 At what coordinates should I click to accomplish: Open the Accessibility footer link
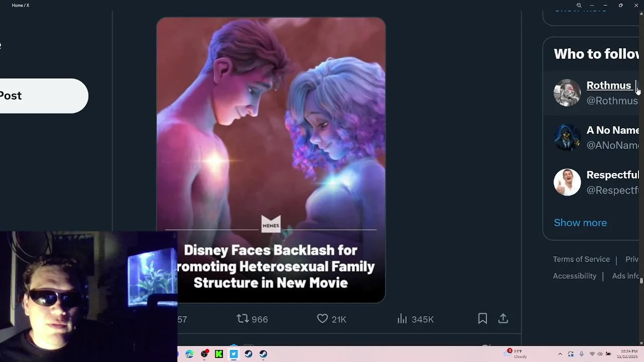575,276
